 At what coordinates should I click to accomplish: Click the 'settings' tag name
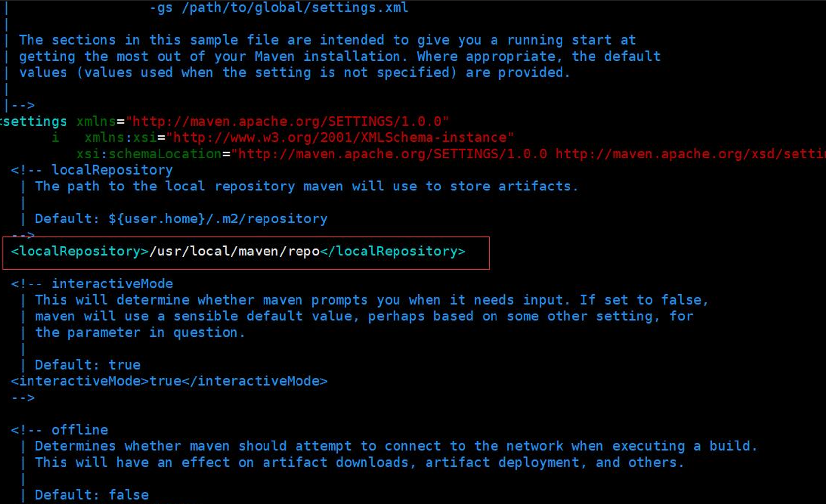pos(35,121)
